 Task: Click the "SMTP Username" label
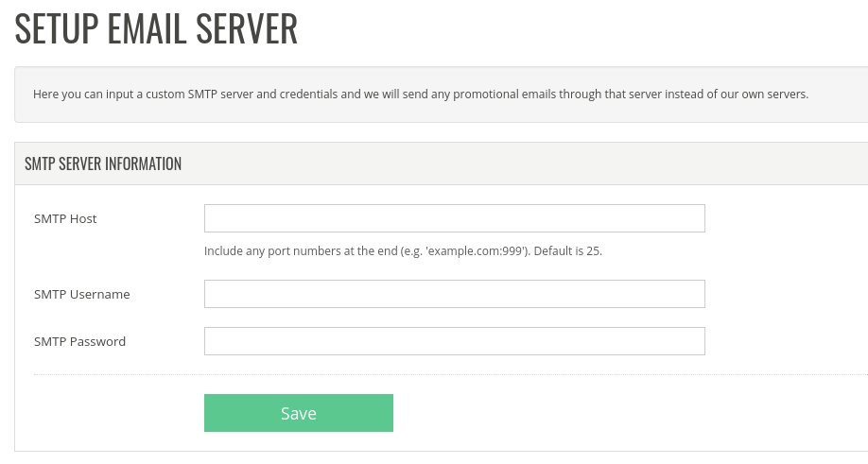[81, 294]
